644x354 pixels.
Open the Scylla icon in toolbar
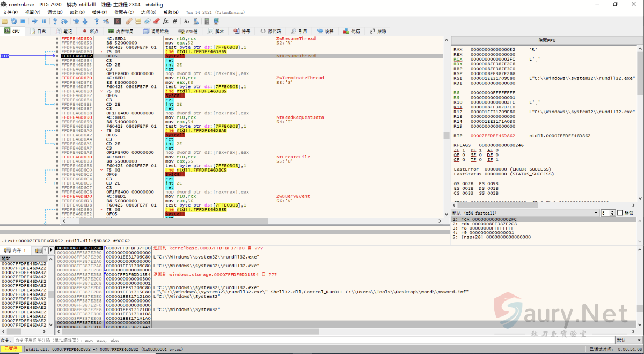coord(118,21)
